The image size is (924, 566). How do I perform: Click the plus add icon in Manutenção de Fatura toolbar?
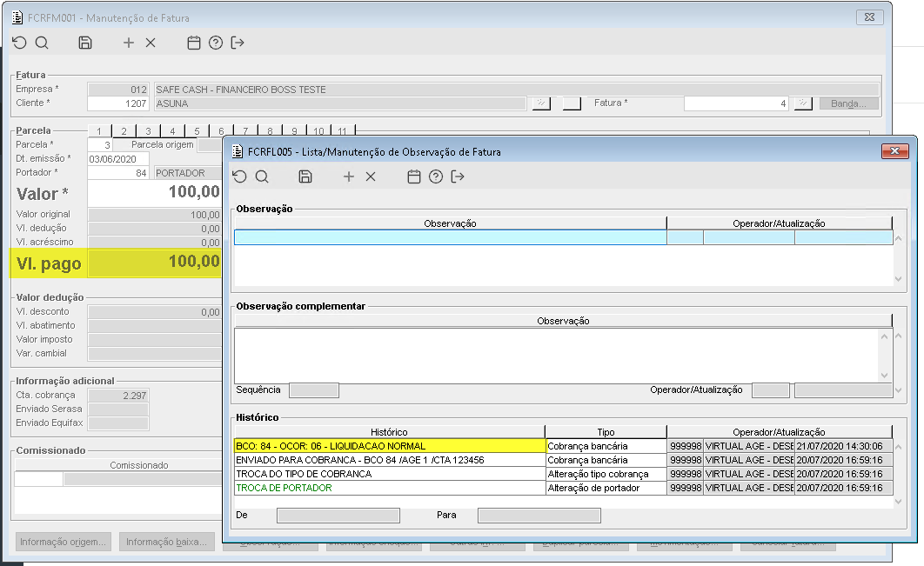pyautogui.click(x=129, y=43)
